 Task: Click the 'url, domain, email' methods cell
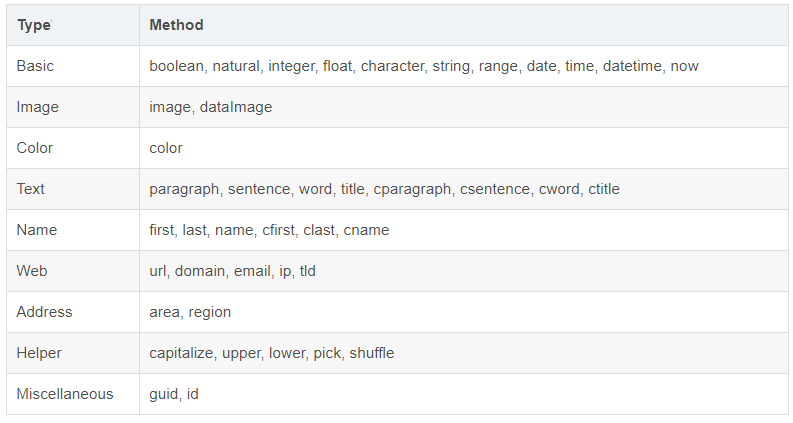(232, 271)
